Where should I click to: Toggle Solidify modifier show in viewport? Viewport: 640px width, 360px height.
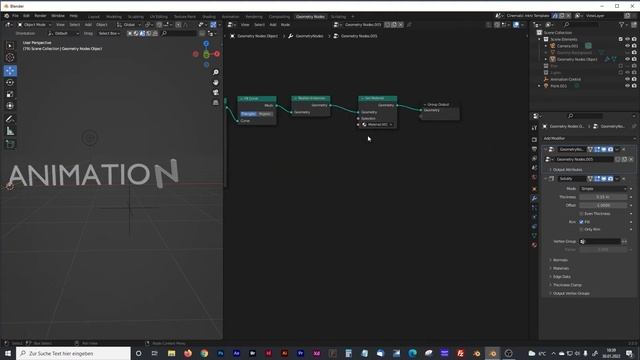point(603,179)
